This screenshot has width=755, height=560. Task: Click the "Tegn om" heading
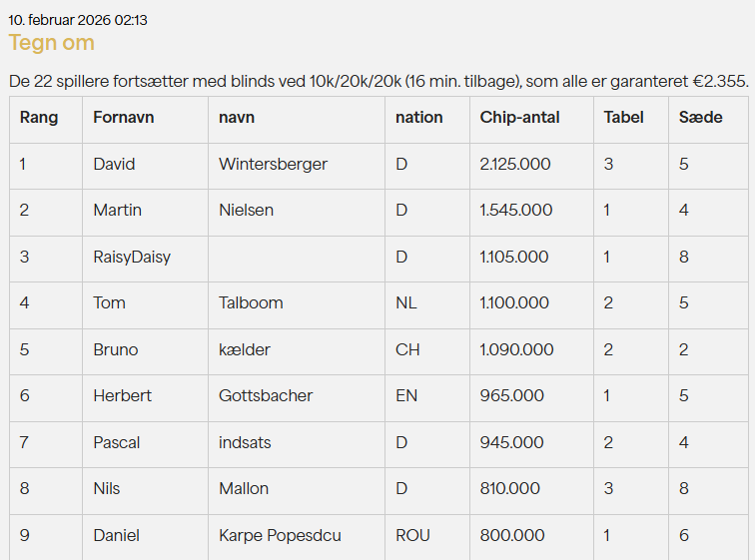(x=52, y=43)
